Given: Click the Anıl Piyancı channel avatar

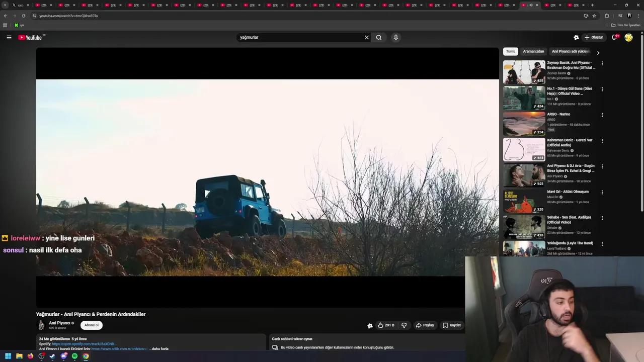Looking at the screenshot, I should click(x=41, y=325).
